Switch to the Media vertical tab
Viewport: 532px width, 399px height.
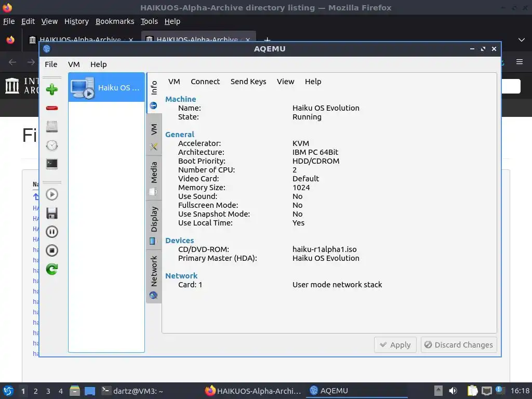[x=154, y=178]
